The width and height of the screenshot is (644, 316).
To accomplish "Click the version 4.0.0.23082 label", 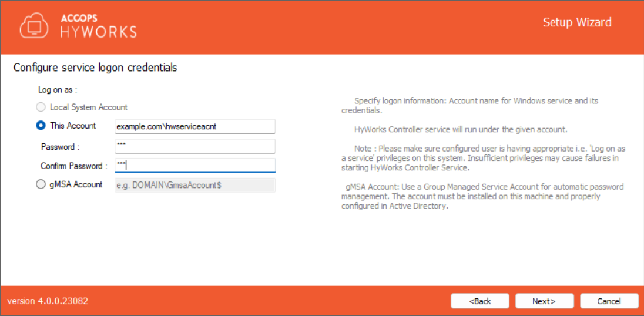I will (48, 301).
